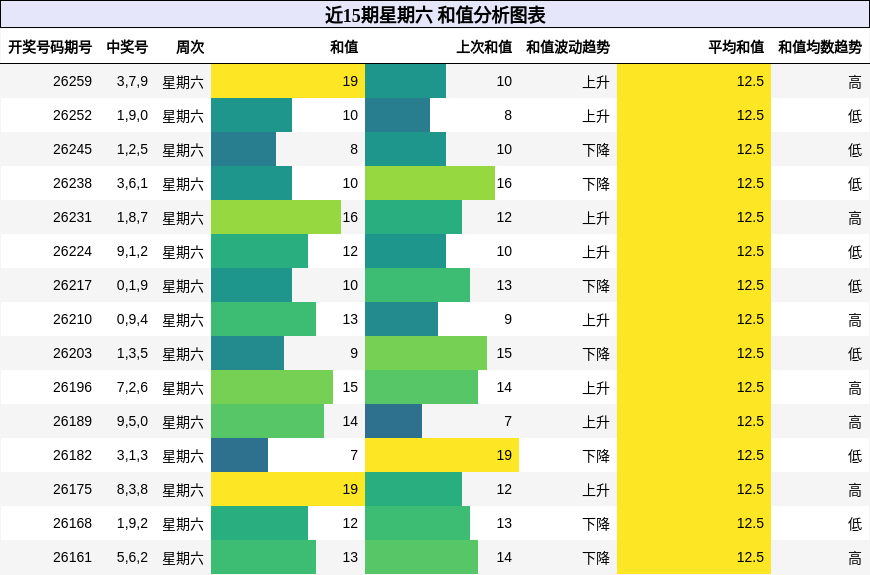Image resolution: width=870 pixels, height=575 pixels.
Task: Click the yellow 和值 bar for issue 26259
Action: [287, 81]
